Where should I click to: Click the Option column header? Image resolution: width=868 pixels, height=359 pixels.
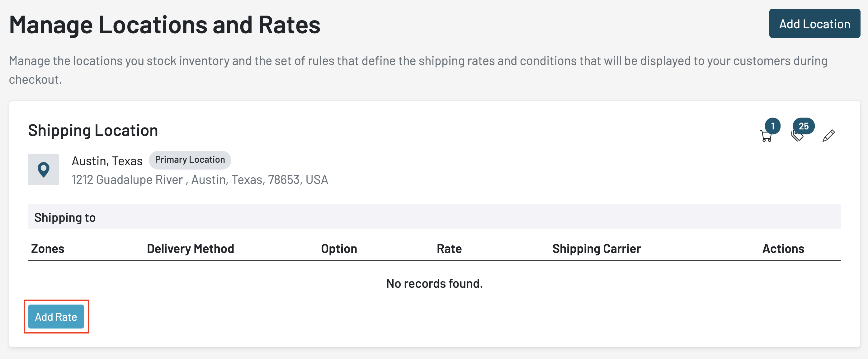pyautogui.click(x=339, y=249)
